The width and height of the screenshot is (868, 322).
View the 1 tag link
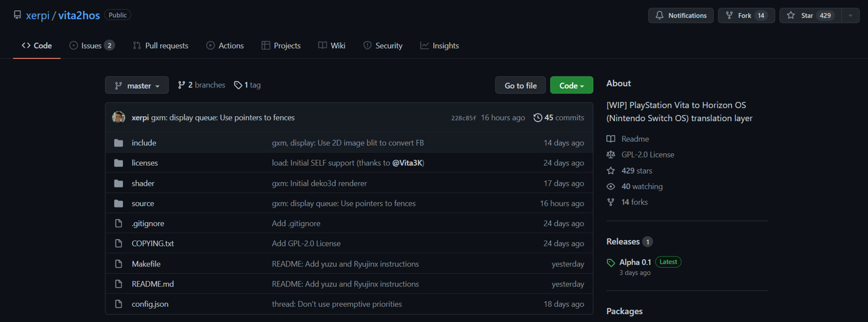(247, 85)
